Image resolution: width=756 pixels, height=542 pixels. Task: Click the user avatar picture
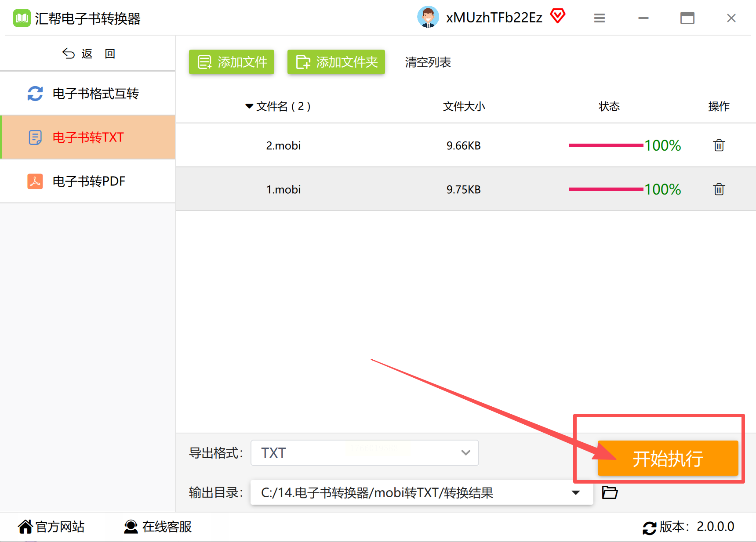(428, 17)
